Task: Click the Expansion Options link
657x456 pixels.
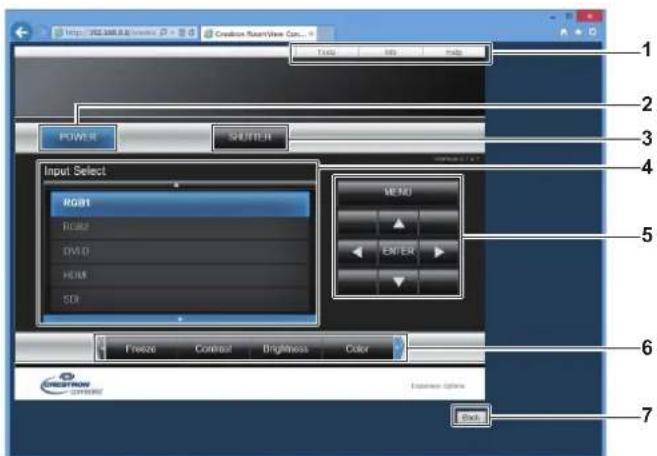Action: pyautogui.click(x=438, y=386)
